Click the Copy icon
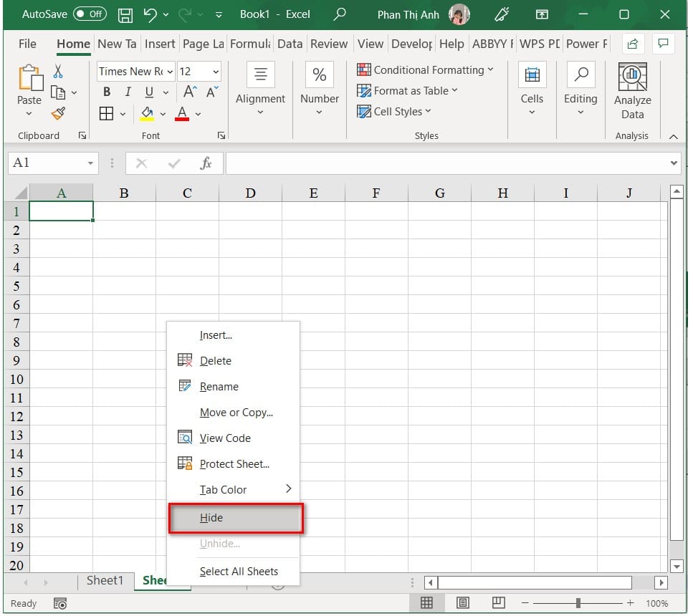Viewport: 693px width, 616px height. 58,92
